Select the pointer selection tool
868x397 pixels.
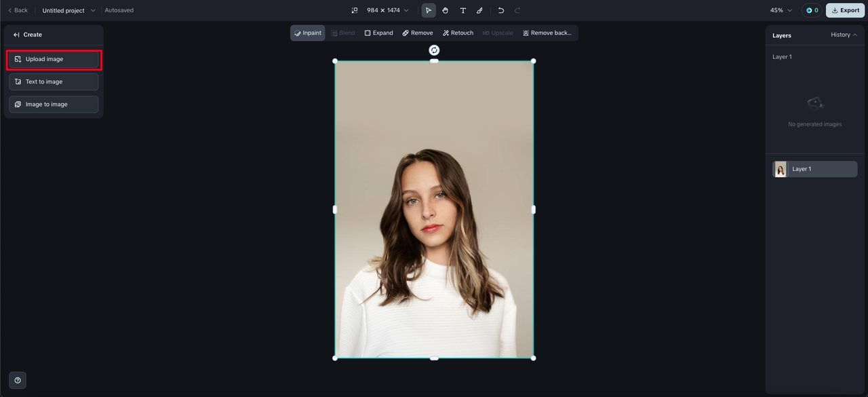click(429, 10)
